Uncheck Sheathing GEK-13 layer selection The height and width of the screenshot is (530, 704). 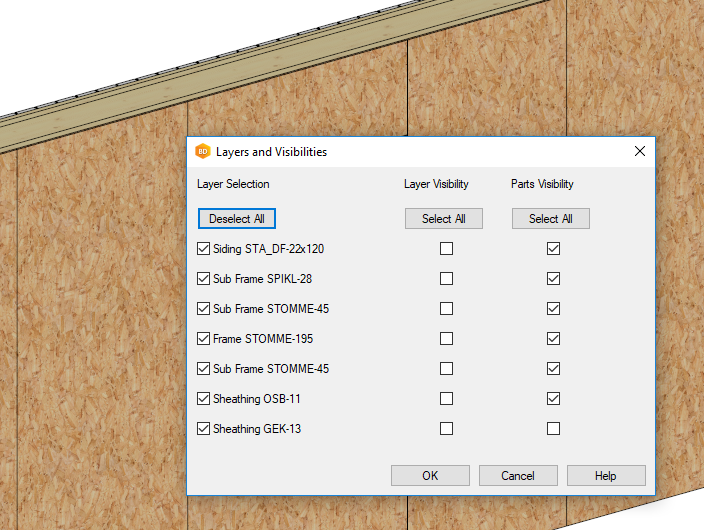pyautogui.click(x=204, y=429)
